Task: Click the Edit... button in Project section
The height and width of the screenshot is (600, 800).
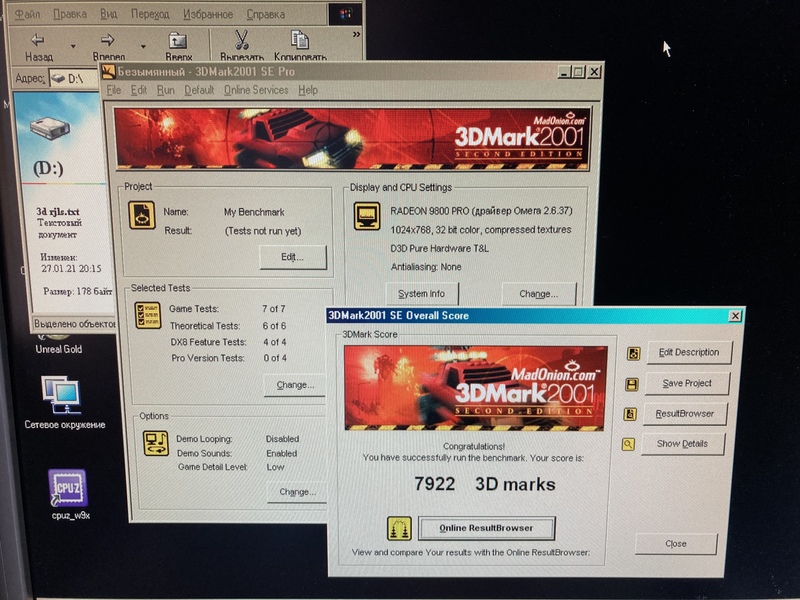Action: click(x=293, y=257)
